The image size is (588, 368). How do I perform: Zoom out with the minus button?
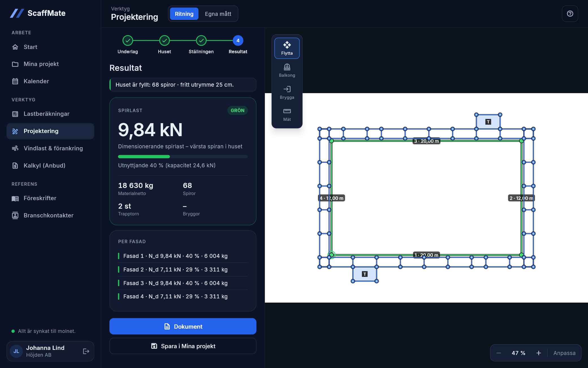click(499, 353)
